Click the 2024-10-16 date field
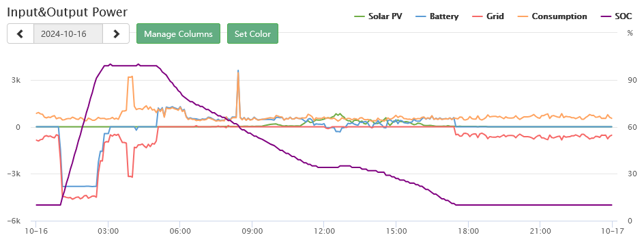The image size is (644, 246). pyautogui.click(x=68, y=33)
